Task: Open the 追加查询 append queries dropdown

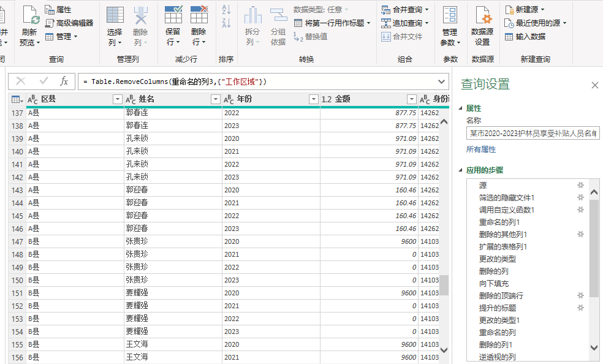Action: click(405, 23)
